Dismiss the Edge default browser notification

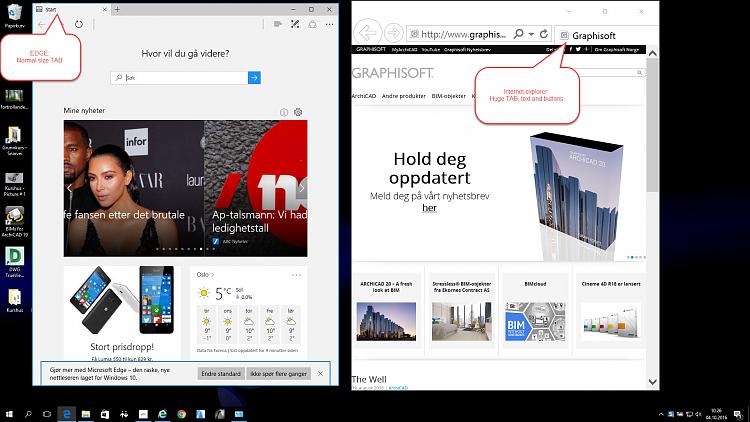320,374
